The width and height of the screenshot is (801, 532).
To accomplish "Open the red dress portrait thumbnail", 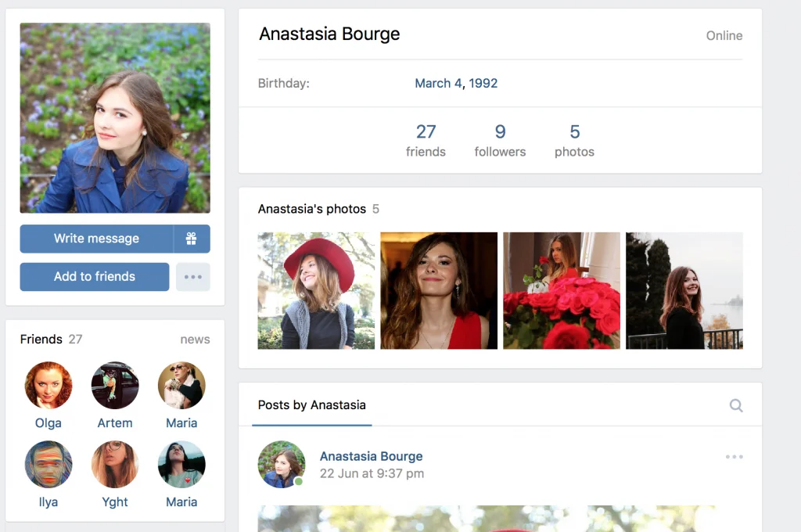I will [x=439, y=291].
